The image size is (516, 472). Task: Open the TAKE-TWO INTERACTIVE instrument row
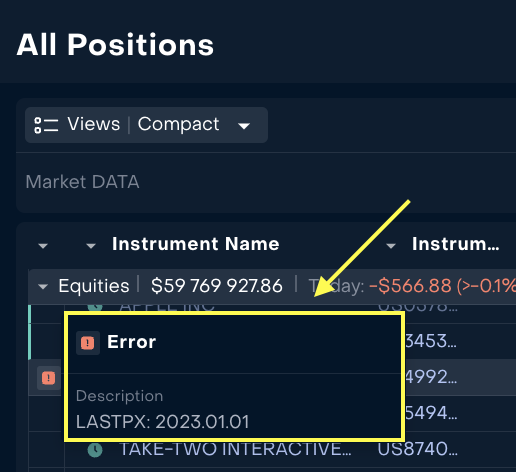235,449
